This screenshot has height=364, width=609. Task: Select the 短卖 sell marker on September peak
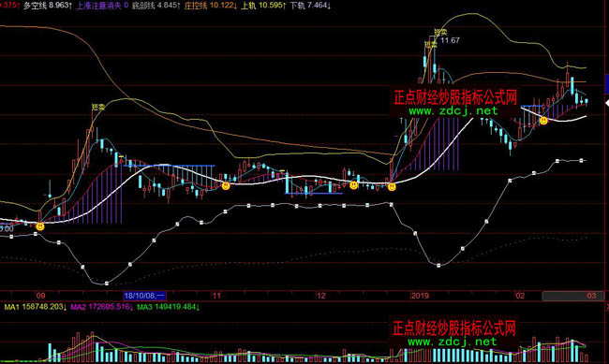point(98,107)
